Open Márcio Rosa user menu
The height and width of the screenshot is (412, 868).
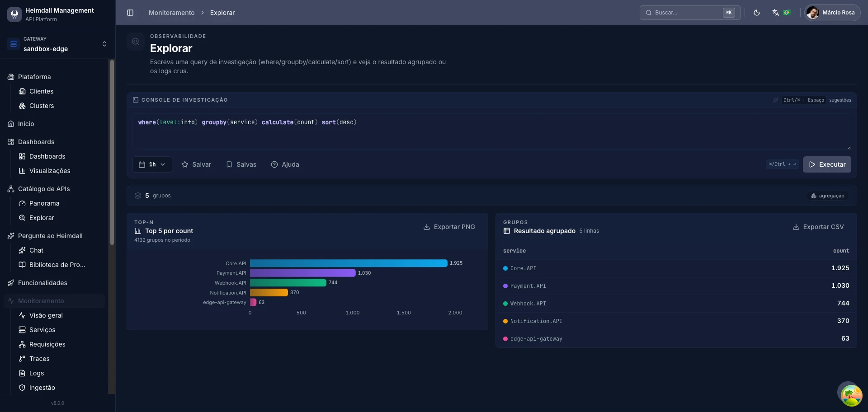(832, 13)
